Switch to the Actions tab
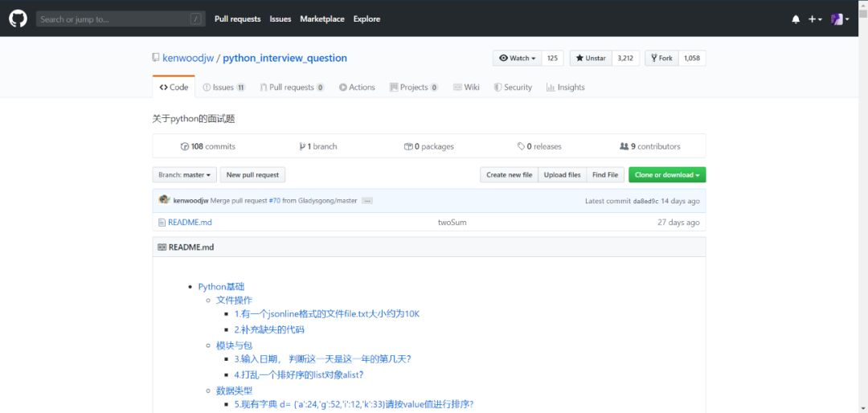Screen dimensions: 868x413 (357, 87)
